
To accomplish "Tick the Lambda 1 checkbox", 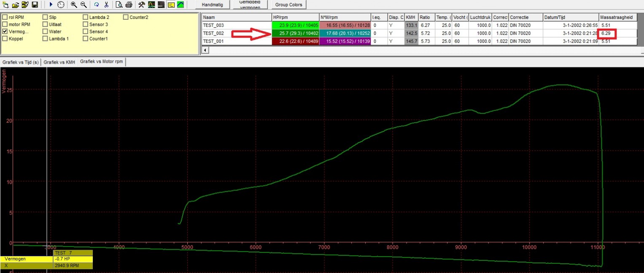I will click(x=46, y=39).
